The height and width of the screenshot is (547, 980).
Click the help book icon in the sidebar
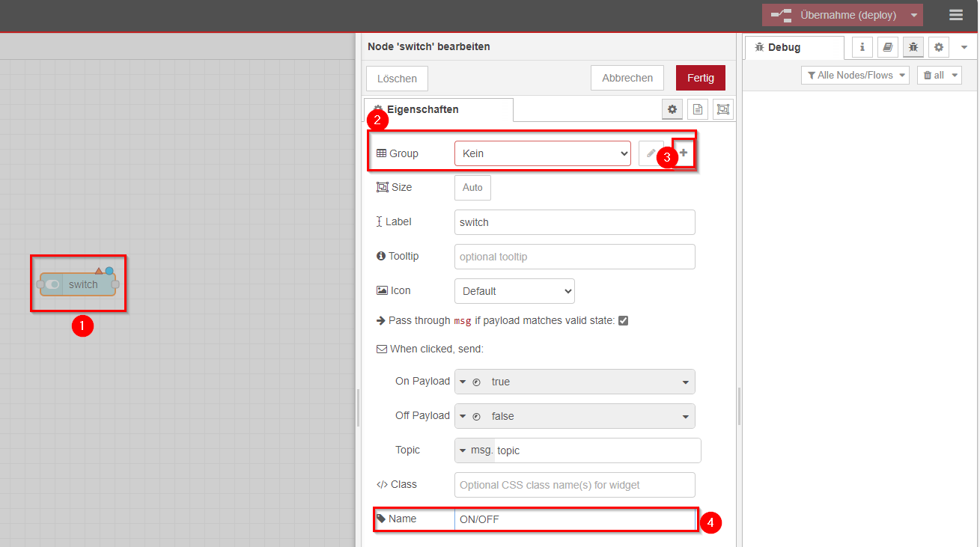(888, 47)
